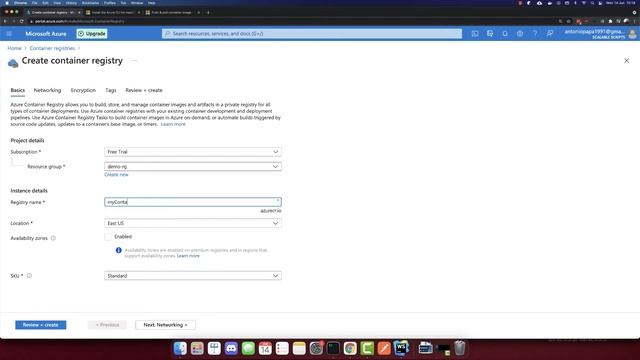
Task: Switch to the Encryption tab
Action: (x=83, y=90)
